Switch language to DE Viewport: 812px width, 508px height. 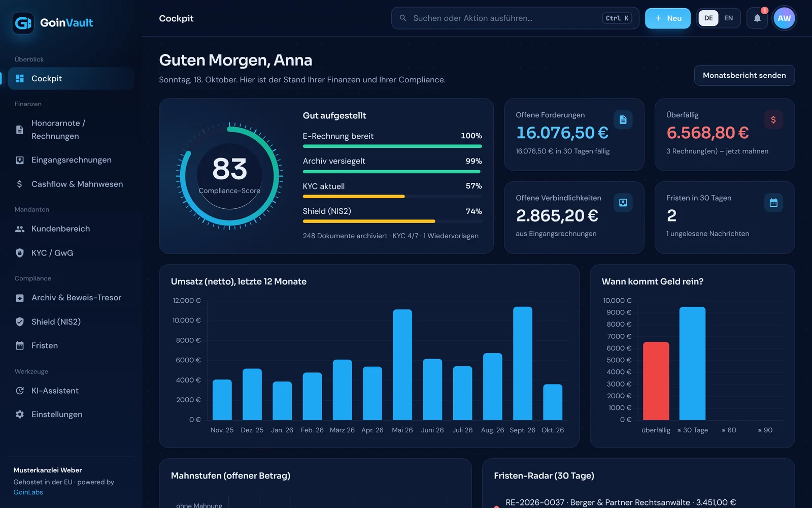[708, 18]
